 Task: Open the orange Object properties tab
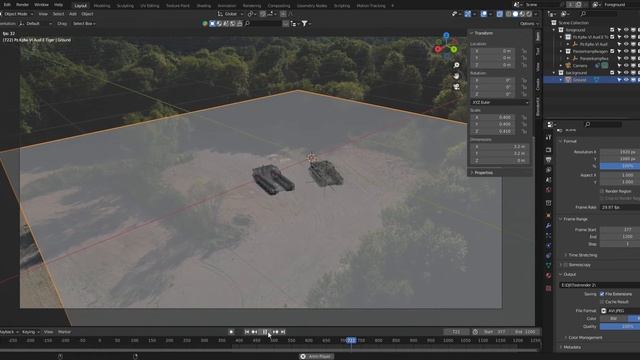coord(548,215)
